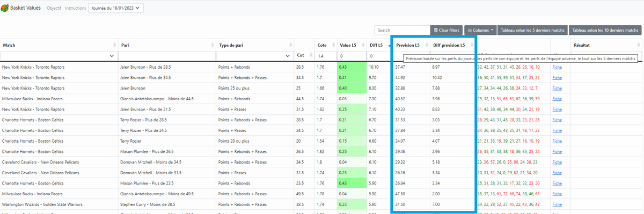
Task: Click the Match column header label
Action: (9, 45)
